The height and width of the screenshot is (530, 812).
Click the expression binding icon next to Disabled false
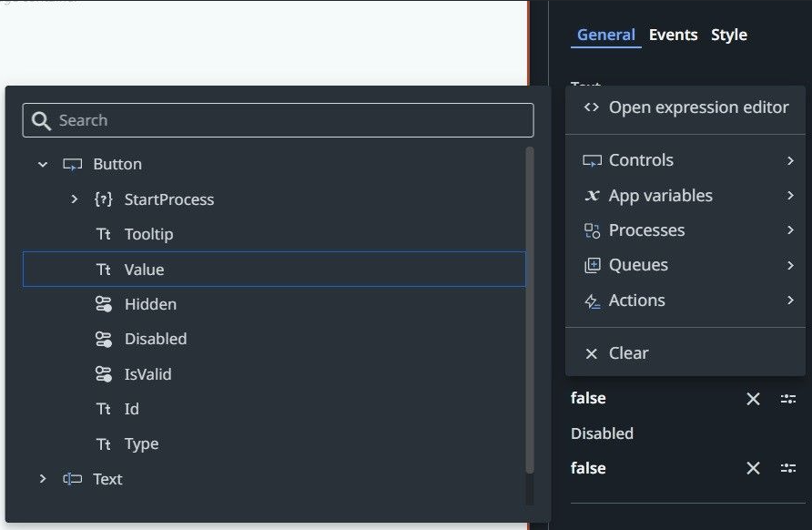click(788, 468)
